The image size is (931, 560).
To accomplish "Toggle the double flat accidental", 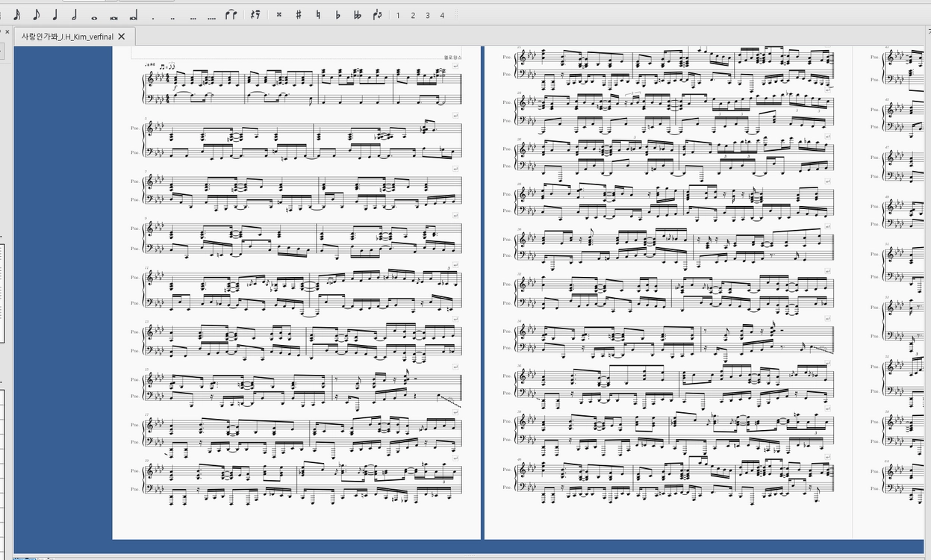I will (x=357, y=15).
